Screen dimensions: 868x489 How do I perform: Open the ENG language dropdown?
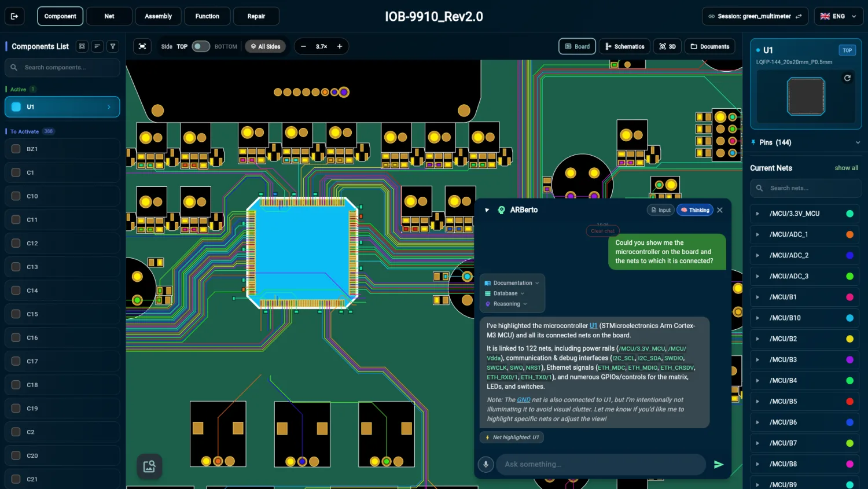tap(838, 16)
